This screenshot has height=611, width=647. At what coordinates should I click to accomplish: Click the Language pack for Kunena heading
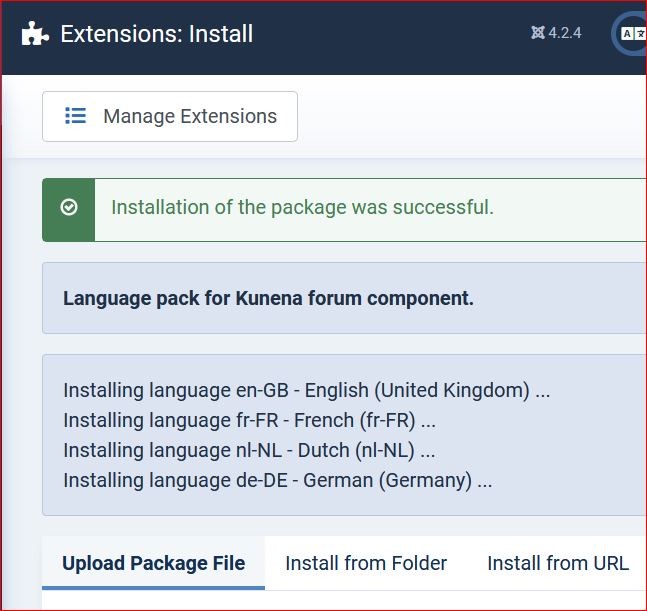click(x=268, y=298)
